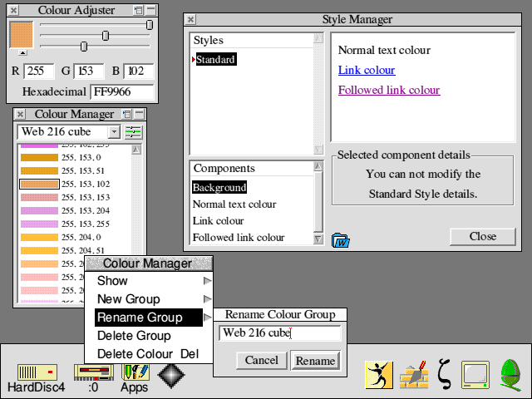The image size is (532, 399).
Task: Click the monitor display icon on icon bar
Action: pos(475,375)
